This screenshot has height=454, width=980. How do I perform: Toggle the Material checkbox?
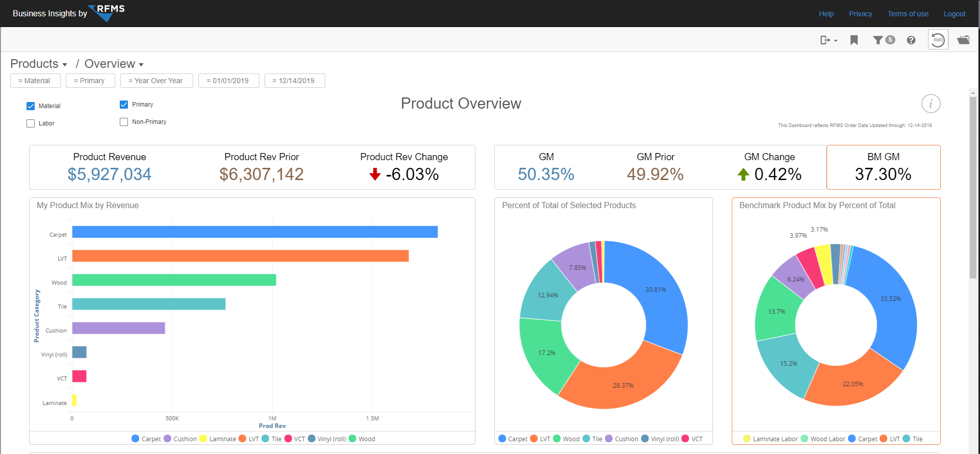pyautogui.click(x=31, y=106)
